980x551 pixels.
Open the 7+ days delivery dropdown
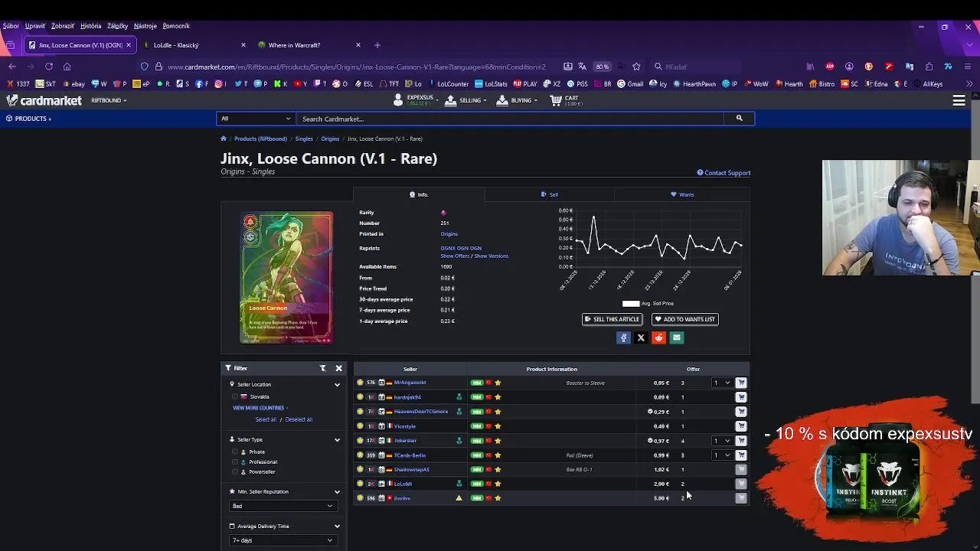tap(283, 540)
